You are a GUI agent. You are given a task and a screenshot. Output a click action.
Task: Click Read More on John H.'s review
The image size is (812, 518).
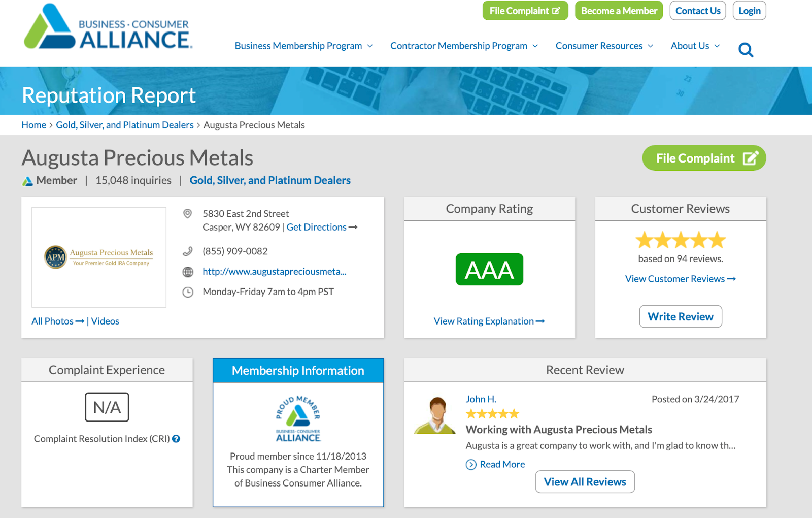click(502, 465)
